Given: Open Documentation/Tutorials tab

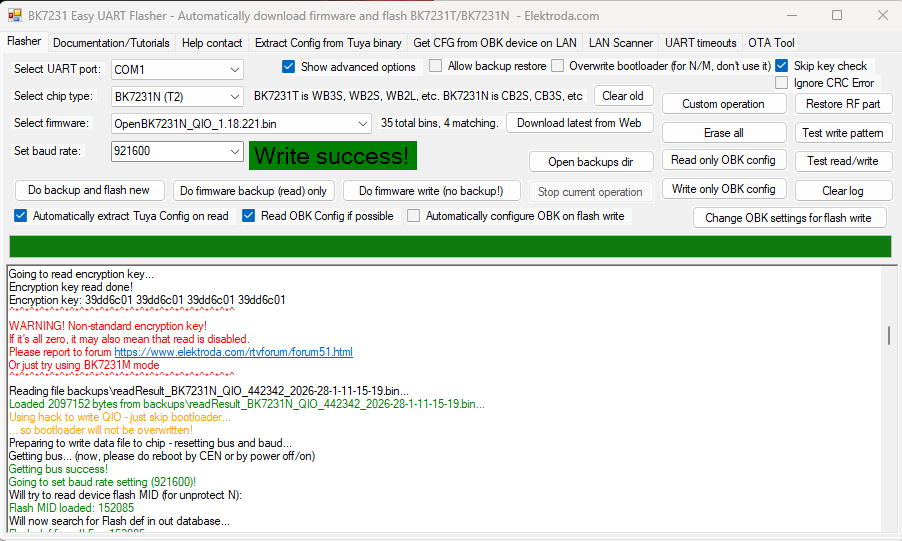Looking at the screenshot, I should point(111,43).
